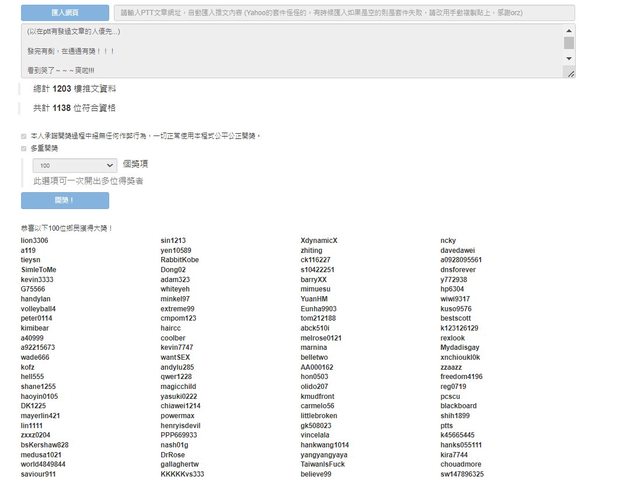Click the dropdown arrow beside 100
Image resolution: width=640 pixels, height=483 pixels.
tap(109, 165)
